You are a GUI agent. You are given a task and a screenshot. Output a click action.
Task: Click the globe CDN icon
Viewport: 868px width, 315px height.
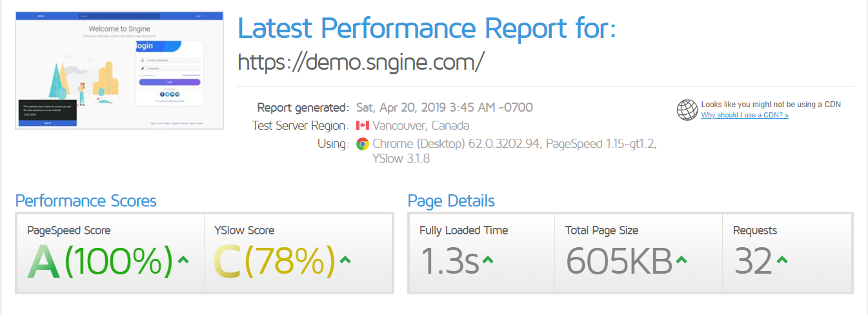pos(687,110)
